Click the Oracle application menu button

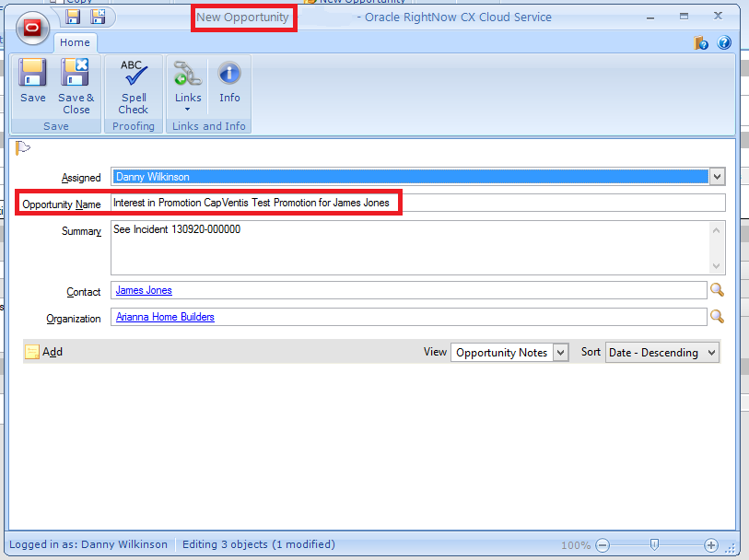point(32,28)
